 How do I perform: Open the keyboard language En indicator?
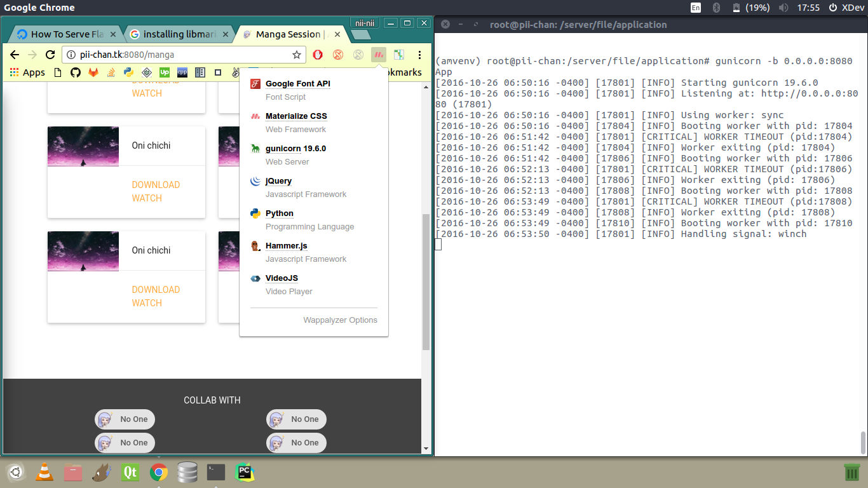point(696,8)
